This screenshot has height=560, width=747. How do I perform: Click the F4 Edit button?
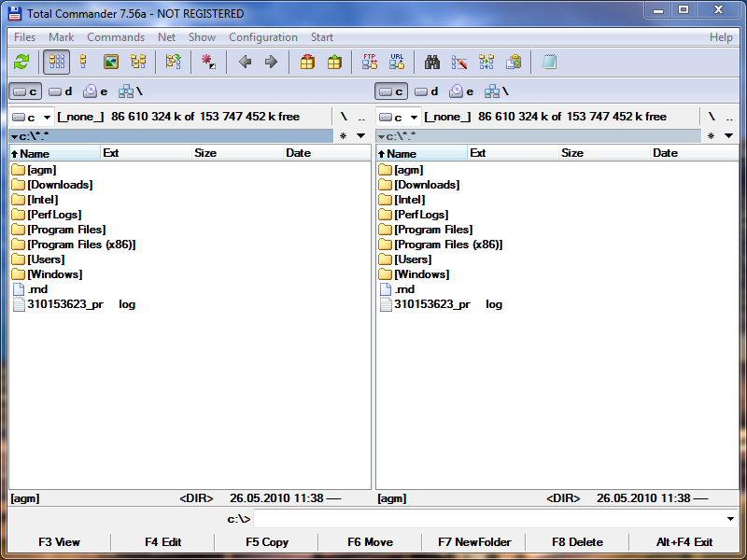[x=162, y=542]
